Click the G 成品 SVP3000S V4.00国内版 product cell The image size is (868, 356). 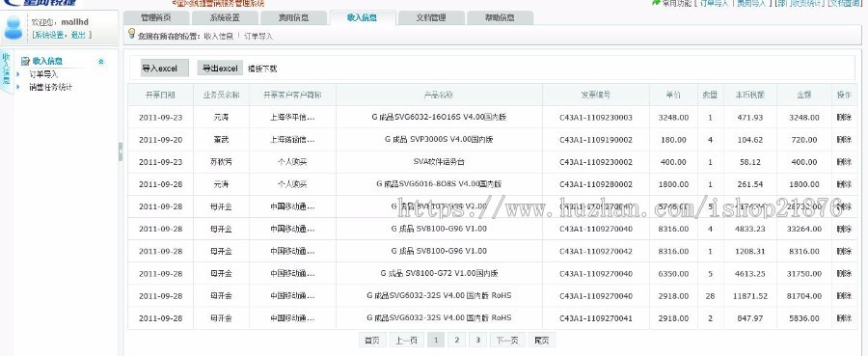pyautogui.click(x=439, y=140)
